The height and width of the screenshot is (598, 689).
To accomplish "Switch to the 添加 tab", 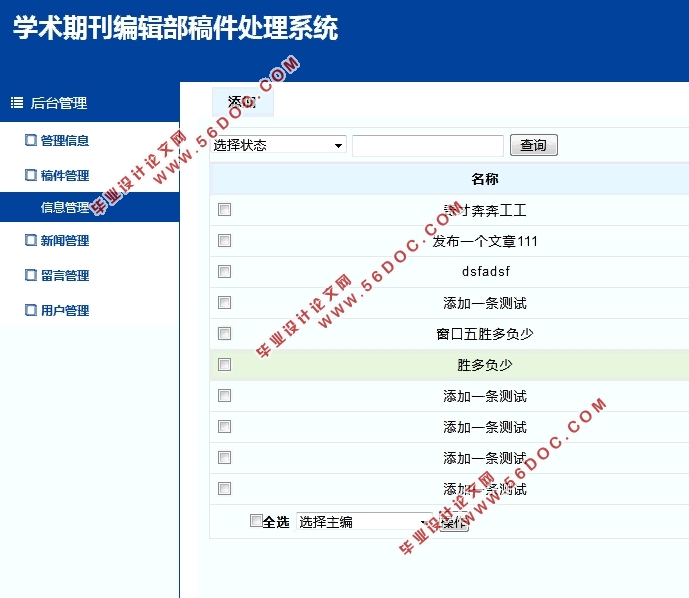I will (x=242, y=102).
